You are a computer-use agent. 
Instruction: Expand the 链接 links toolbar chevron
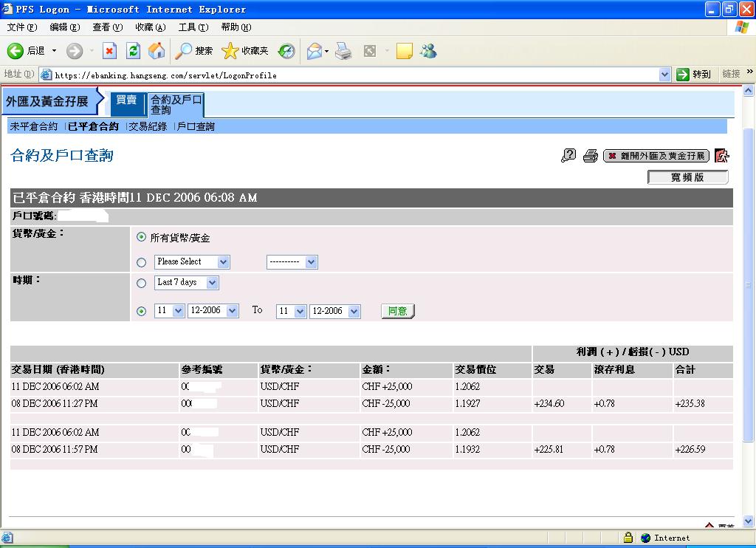tap(750, 72)
